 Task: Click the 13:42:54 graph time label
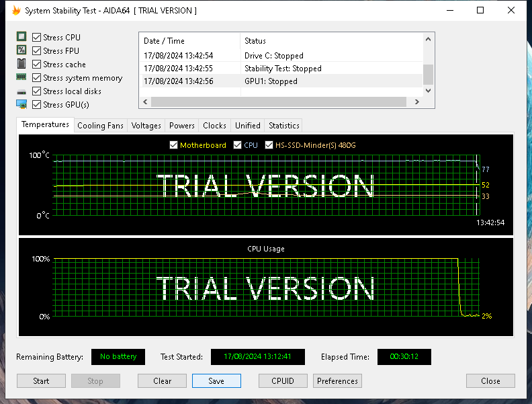490,223
